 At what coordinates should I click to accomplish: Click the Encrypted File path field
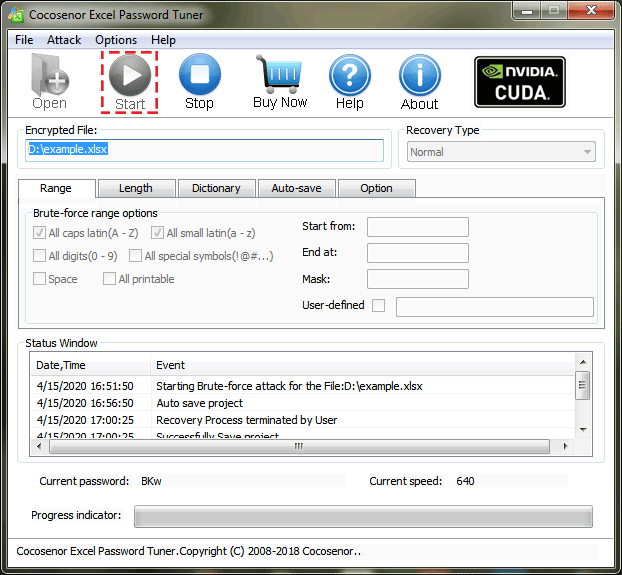point(204,150)
